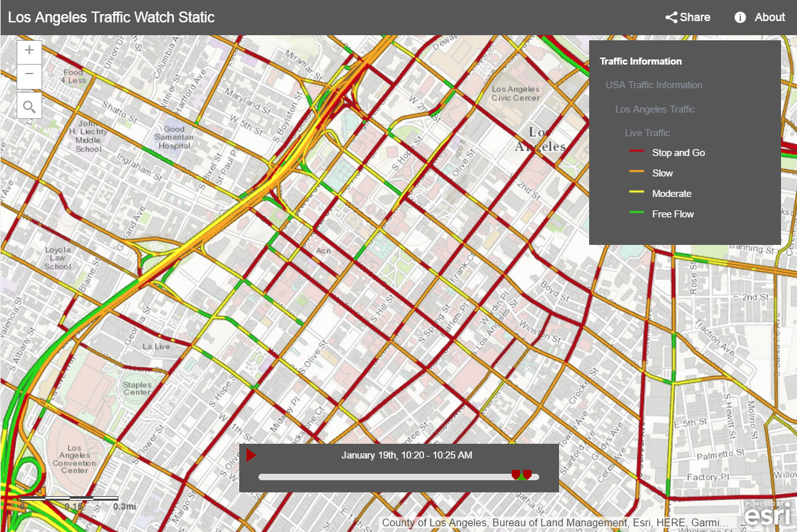Click Los Angeles Civic Center label
Screen dimensions: 797x532
pos(516,93)
